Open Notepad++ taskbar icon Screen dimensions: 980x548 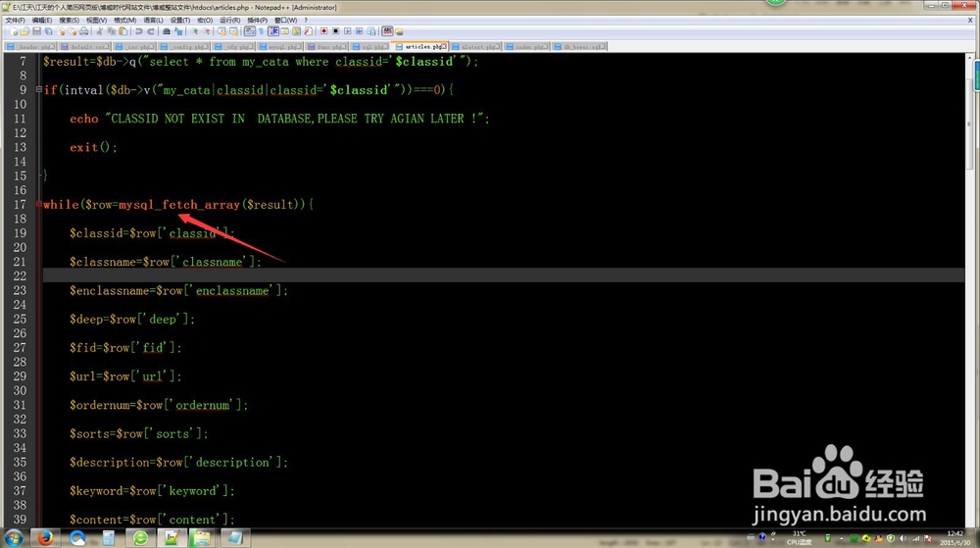click(171, 537)
